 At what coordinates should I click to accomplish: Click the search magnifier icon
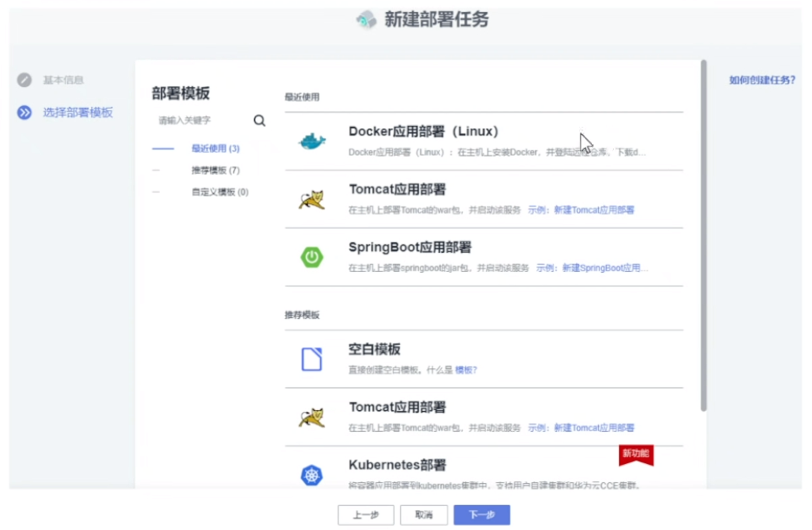[x=259, y=121]
